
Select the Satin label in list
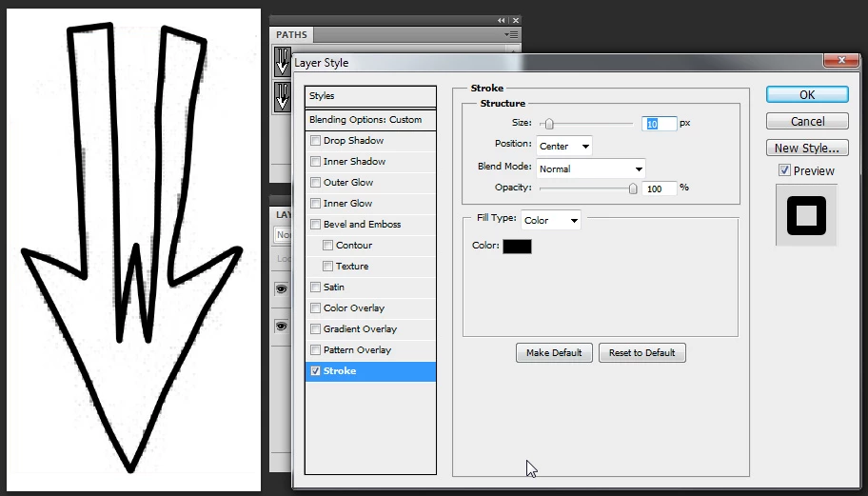pyautogui.click(x=334, y=287)
